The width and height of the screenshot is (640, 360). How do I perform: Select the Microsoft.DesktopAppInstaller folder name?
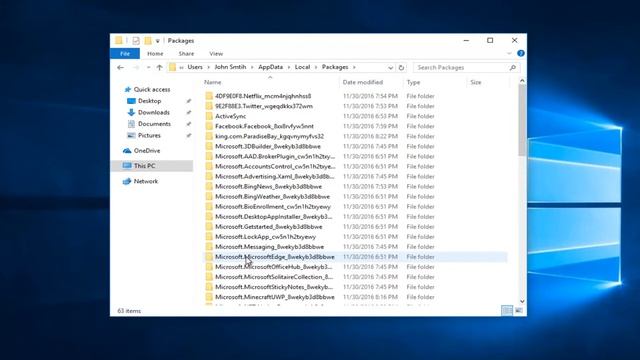click(273, 217)
